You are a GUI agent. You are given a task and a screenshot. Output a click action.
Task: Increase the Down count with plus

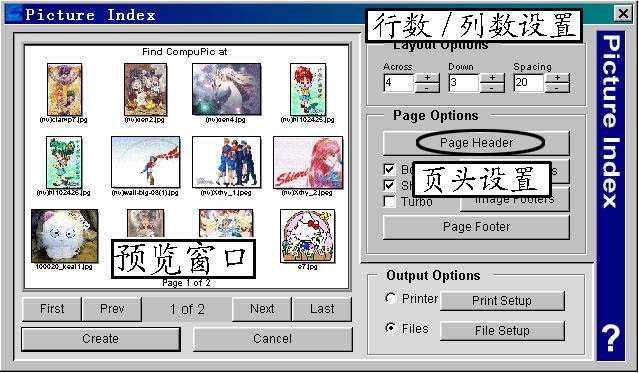492,77
